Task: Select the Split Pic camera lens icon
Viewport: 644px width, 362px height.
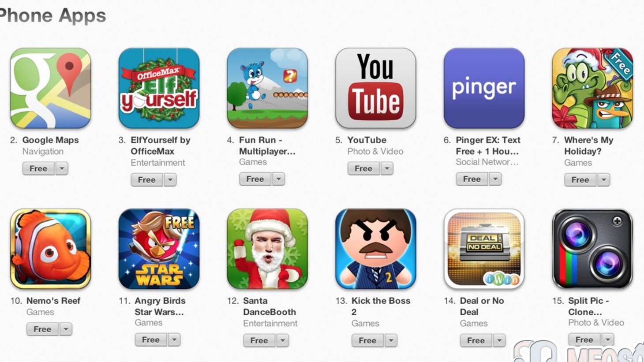Action: [592, 249]
